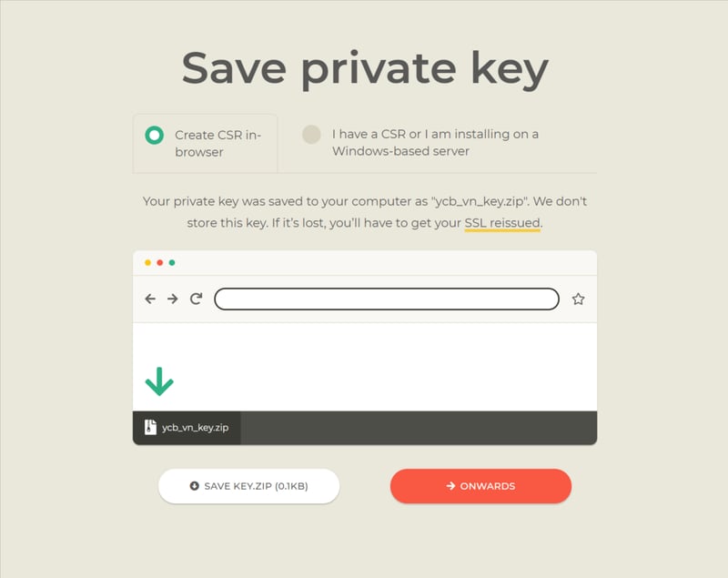Click the bookmark star icon

click(578, 299)
